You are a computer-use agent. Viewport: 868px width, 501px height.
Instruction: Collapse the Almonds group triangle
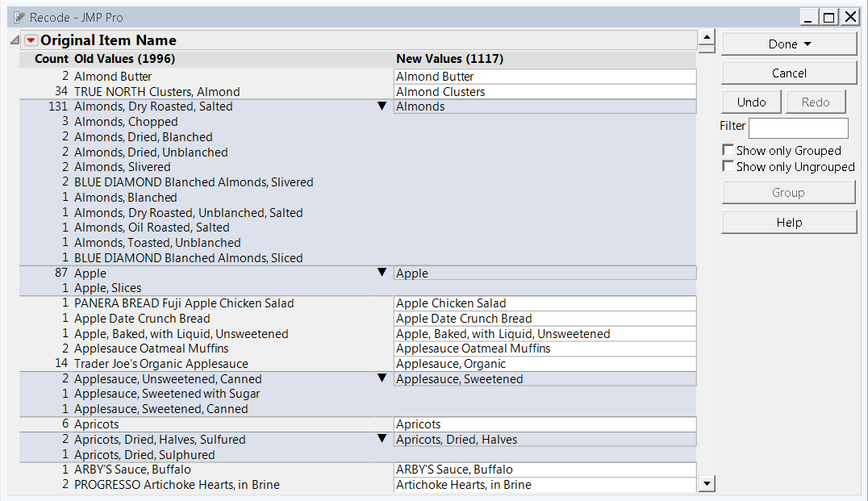click(x=382, y=106)
